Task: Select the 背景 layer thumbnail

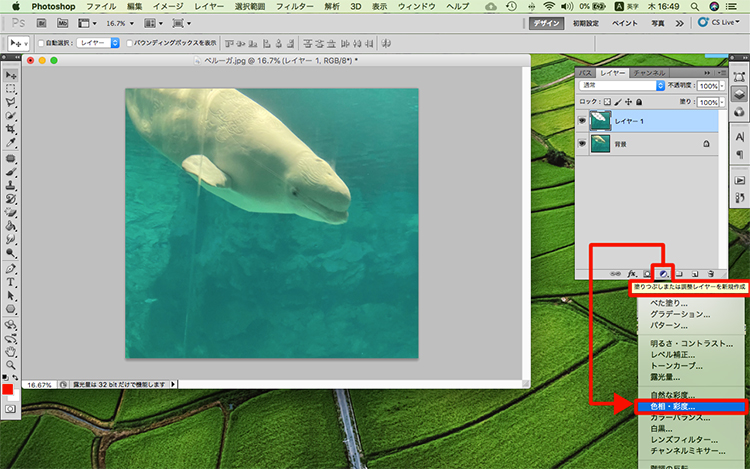Action: (601, 144)
